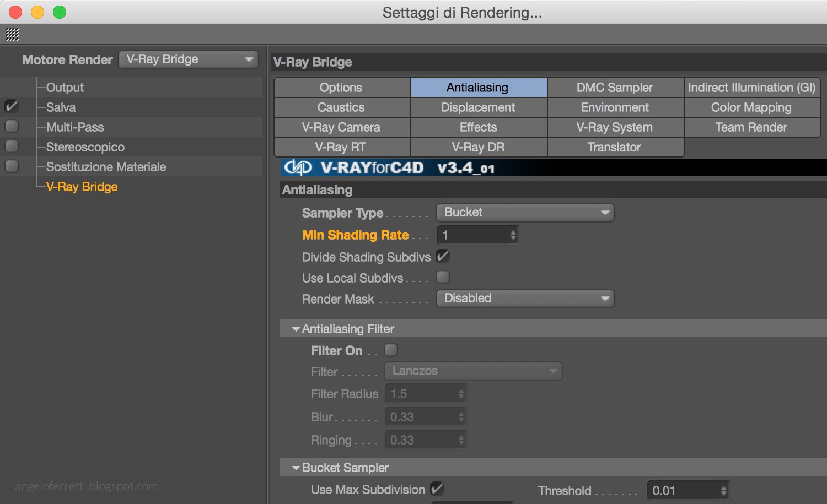The image size is (827, 504).
Task: Open the Filter Lanczos dropdown
Action: (473, 371)
